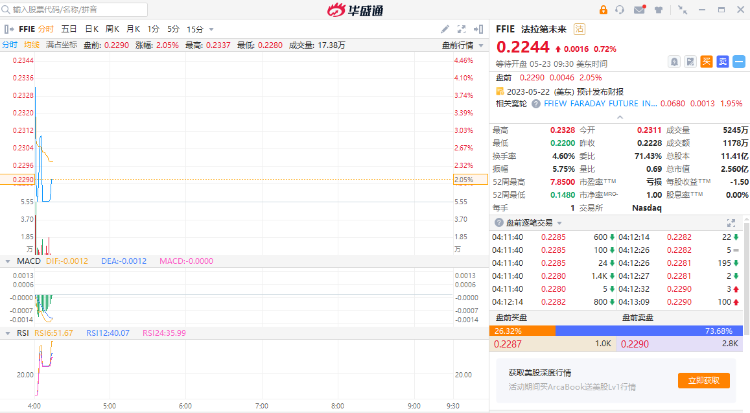Expand the 盘前行情 pre-market dropdown

[464, 45]
